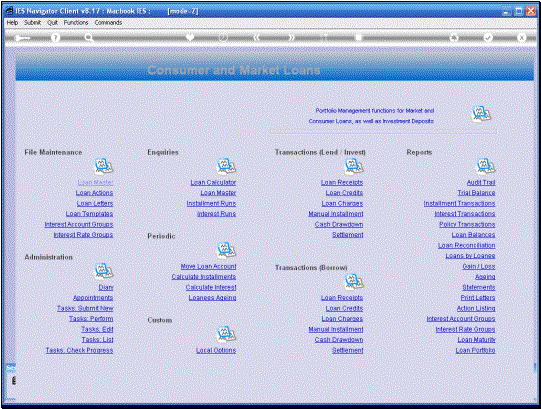Open the Submit menu

click(32, 22)
